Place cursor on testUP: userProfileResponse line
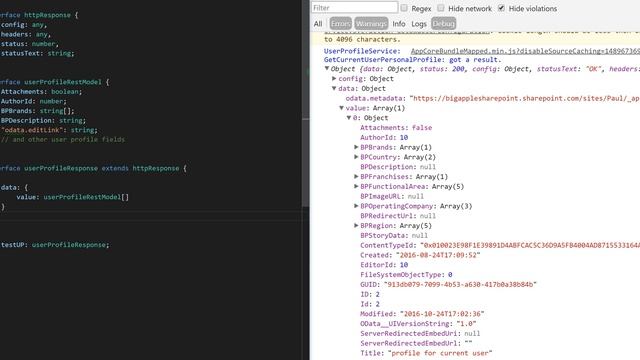Image resolution: width=640 pixels, height=360 pixels. (55, 245)
